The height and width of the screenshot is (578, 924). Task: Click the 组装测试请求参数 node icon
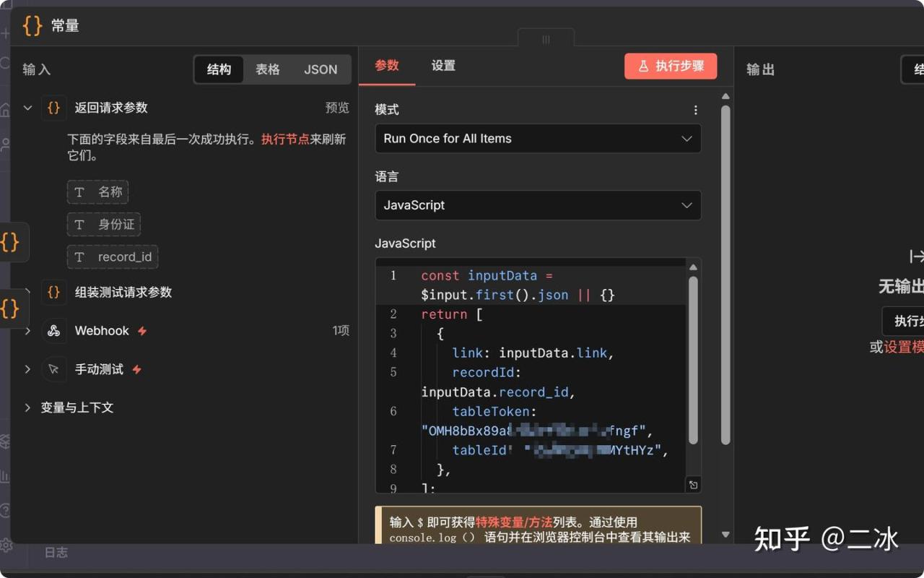click(53, 292)
